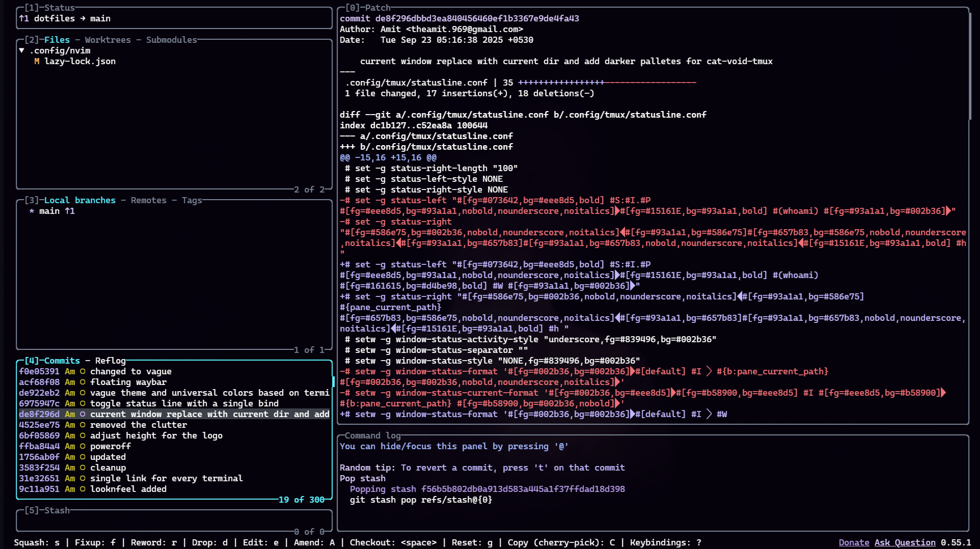Click the author tag Am on commit f0e05391
This screenshot has width=980, height=549.
tap(70, 371)
